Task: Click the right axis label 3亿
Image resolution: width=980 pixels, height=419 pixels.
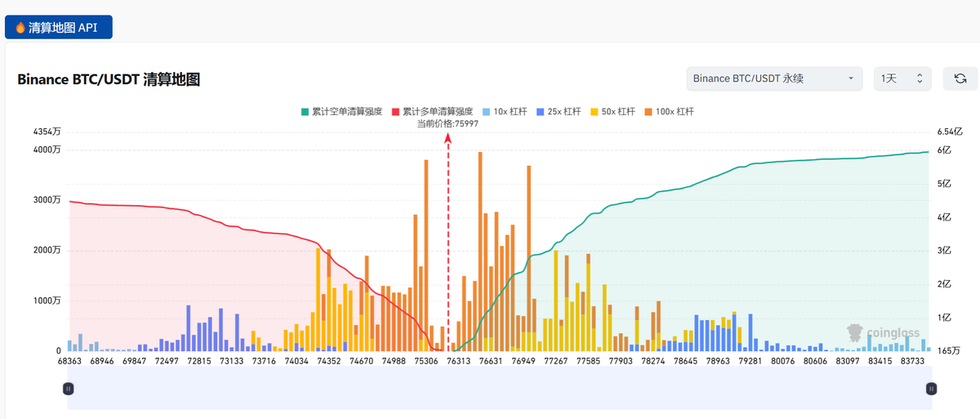Action: [945, 251]
